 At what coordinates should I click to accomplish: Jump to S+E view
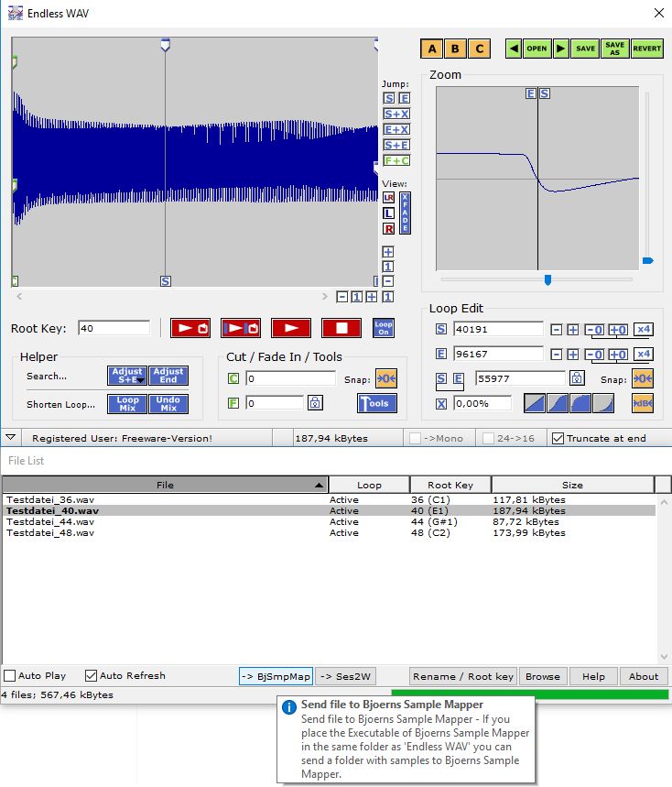click(396, 145)
